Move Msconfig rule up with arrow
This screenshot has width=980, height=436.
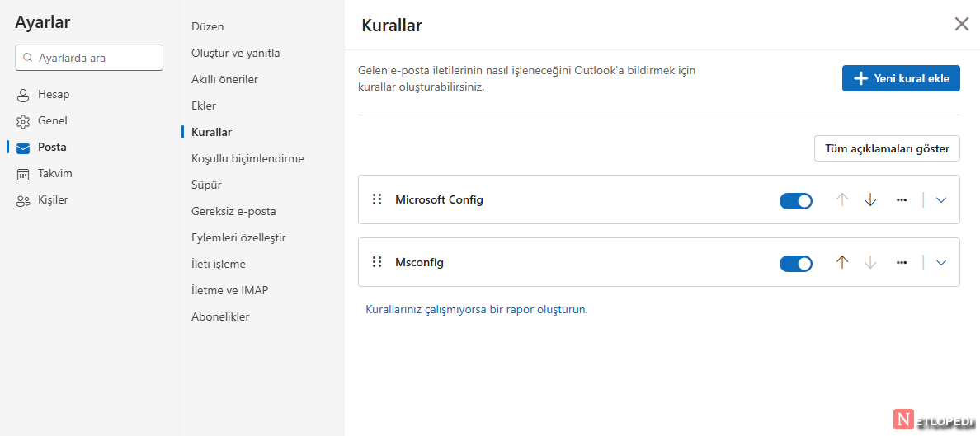(841, 262)
